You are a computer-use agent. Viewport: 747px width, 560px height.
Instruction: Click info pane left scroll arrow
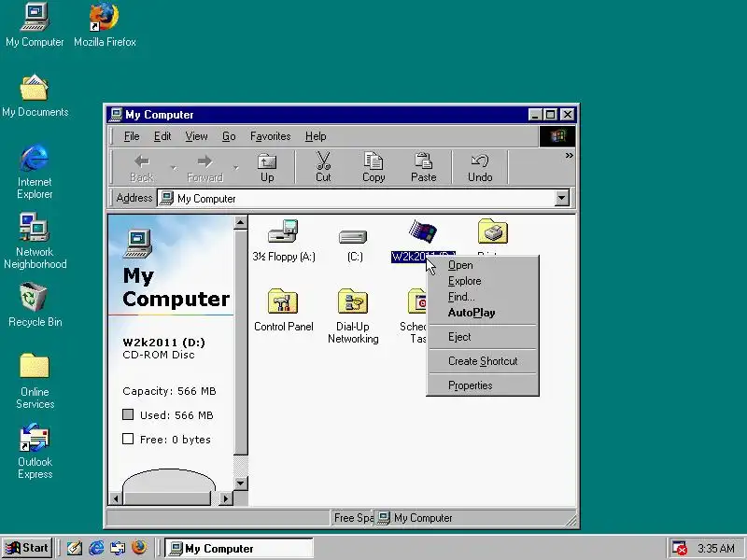point(115,498)
